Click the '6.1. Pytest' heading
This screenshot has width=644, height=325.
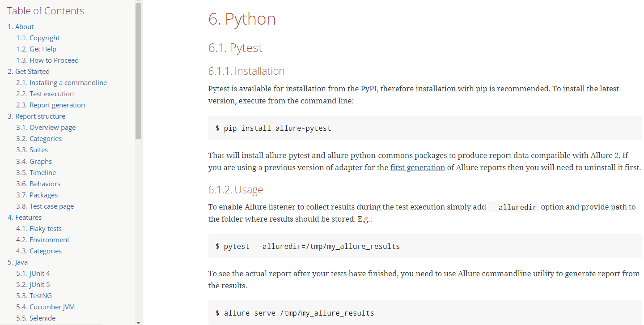click(x=235, y=48)
